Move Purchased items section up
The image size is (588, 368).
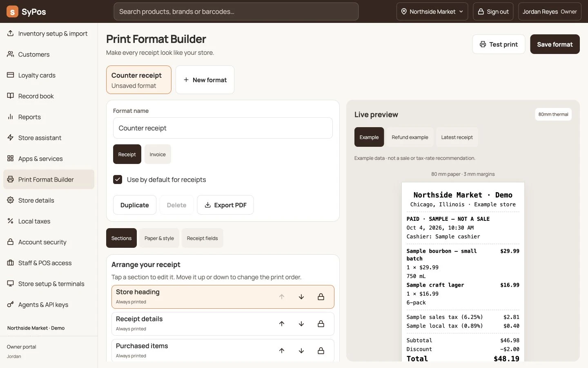282,351
